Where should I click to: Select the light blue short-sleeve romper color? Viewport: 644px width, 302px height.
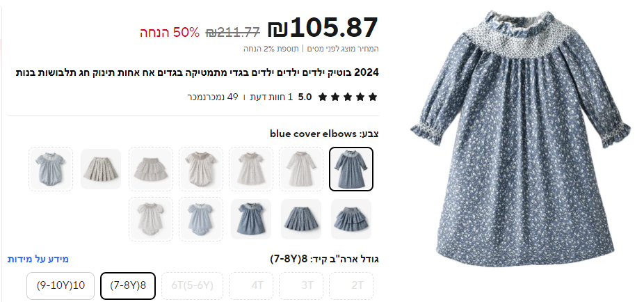click(51, 169)
